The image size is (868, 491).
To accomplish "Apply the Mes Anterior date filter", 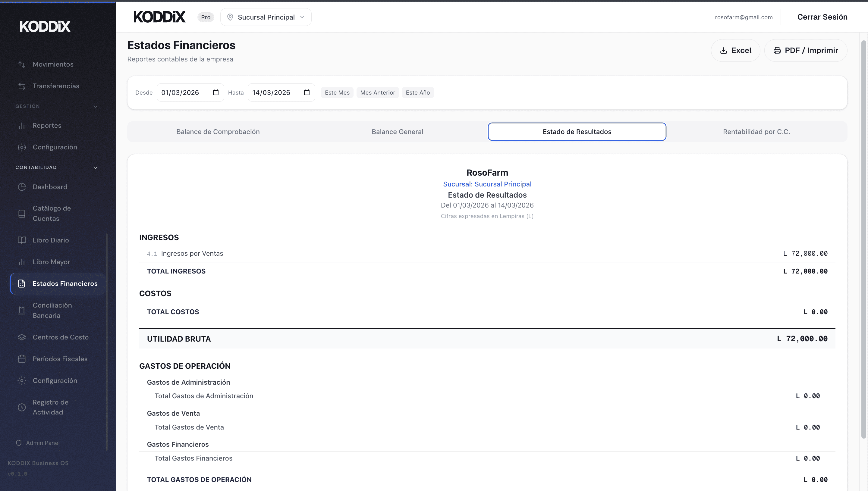I will click(378, 92).
